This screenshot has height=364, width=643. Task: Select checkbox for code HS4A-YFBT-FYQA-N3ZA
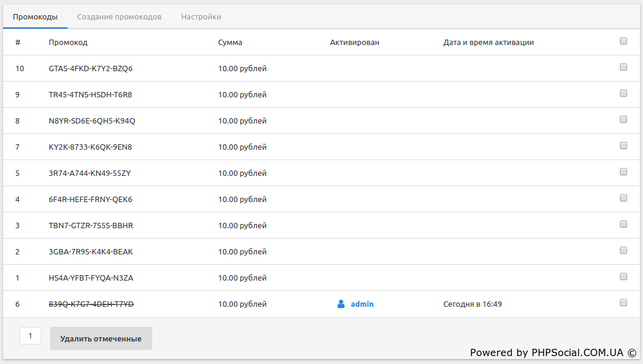(623, 277)
